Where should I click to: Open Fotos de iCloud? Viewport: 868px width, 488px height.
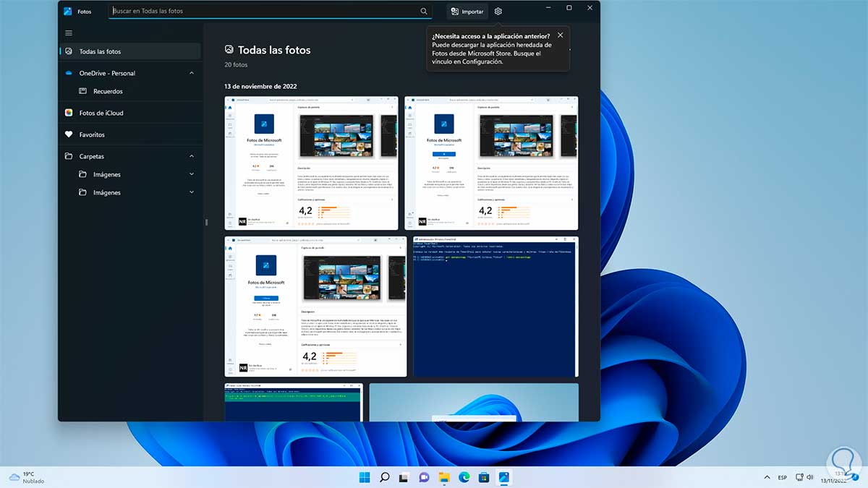pyautogui.click(x=130, y=113)
